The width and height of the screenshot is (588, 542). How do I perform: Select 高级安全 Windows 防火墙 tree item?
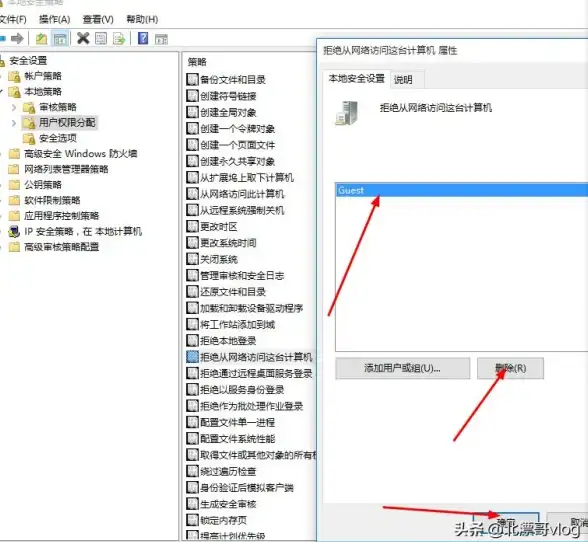(81, 154)
